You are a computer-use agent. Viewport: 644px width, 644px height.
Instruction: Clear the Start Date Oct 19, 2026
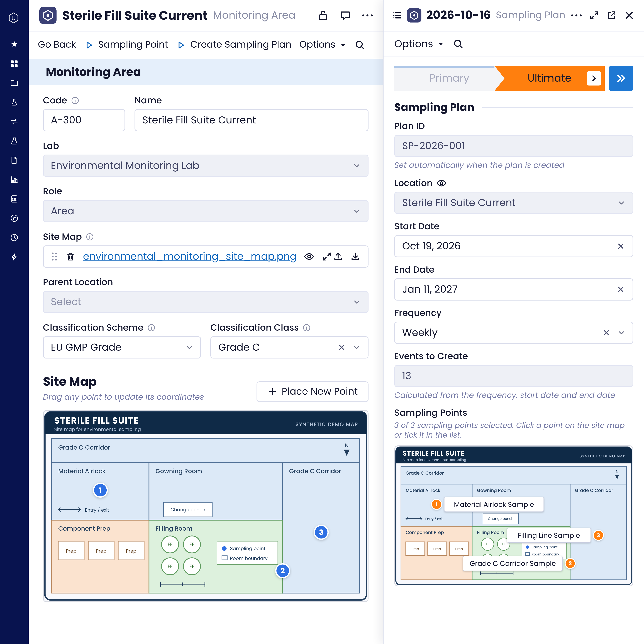pyautogui.click(x=621, y=246)
